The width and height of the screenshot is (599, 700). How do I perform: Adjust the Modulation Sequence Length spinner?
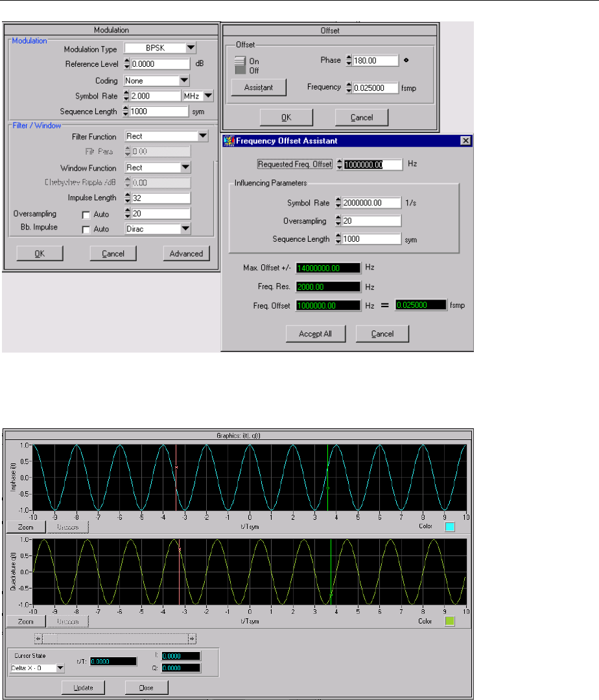pyautogui.click(x=125, y=111)
